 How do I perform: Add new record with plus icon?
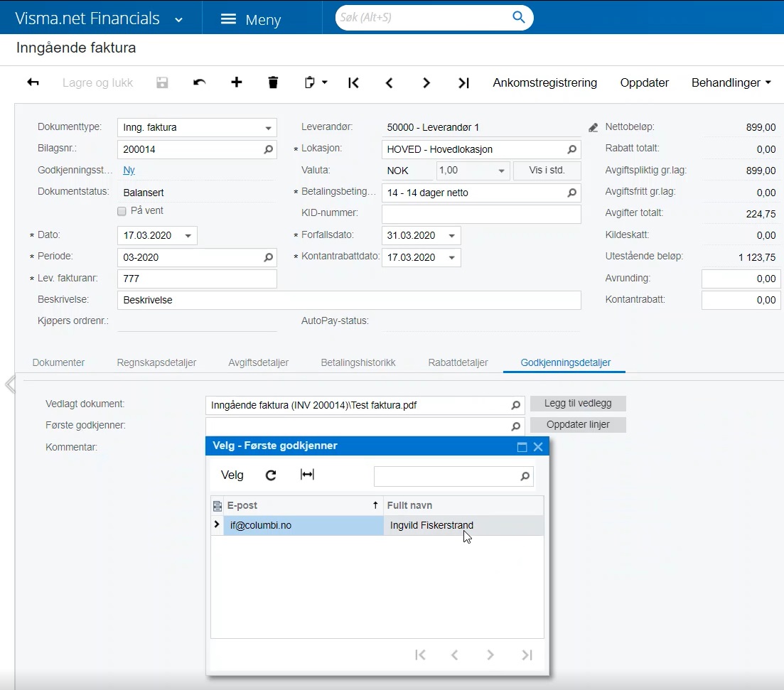pos(237,82)
